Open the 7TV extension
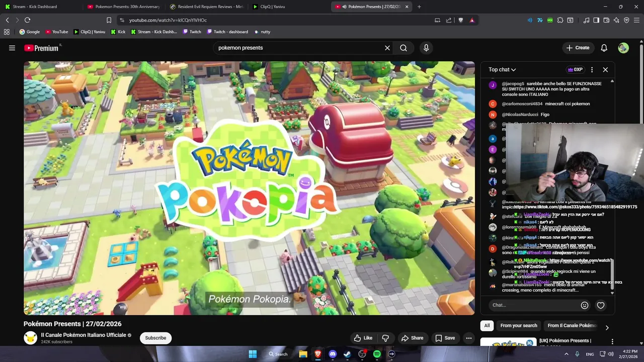This screenshot has width=644, height=362. coord(540,20)
